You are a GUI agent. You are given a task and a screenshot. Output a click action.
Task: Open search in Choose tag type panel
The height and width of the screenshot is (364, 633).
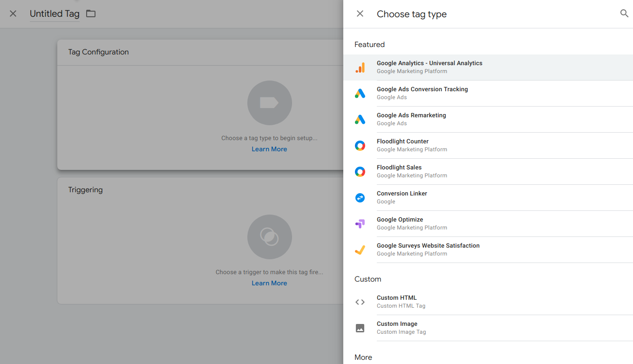click(x=624, y=13)
